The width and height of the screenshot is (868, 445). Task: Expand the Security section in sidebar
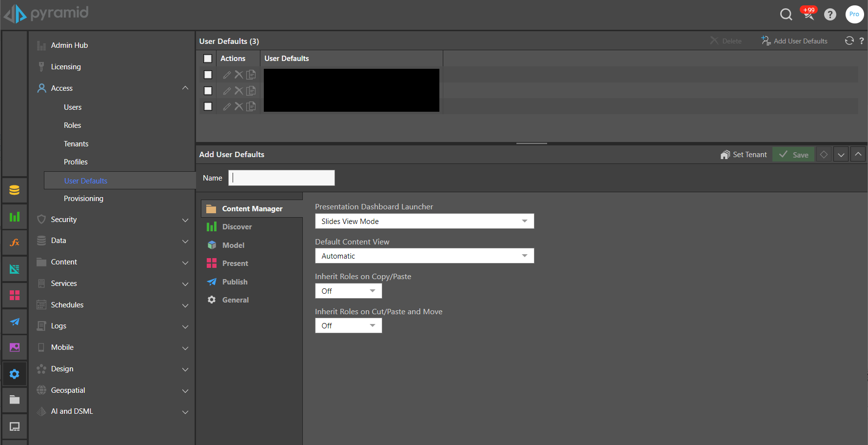pyautogui.click(x=112, y=220)
